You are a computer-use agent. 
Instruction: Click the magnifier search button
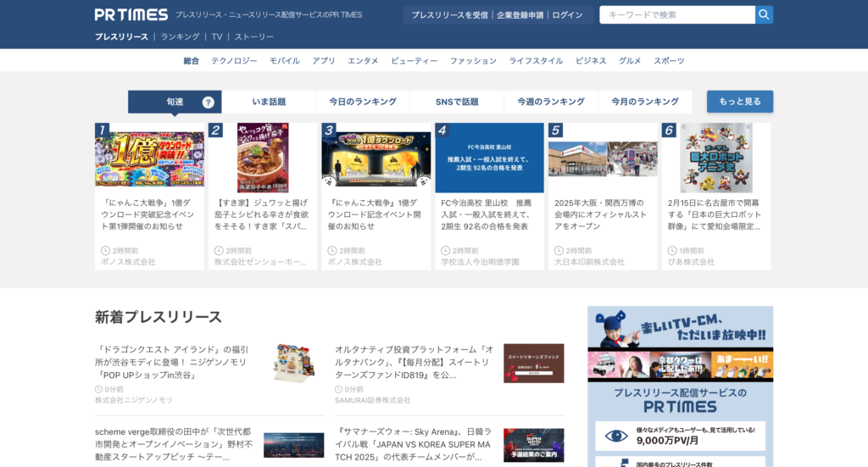(x=764, y=15)
